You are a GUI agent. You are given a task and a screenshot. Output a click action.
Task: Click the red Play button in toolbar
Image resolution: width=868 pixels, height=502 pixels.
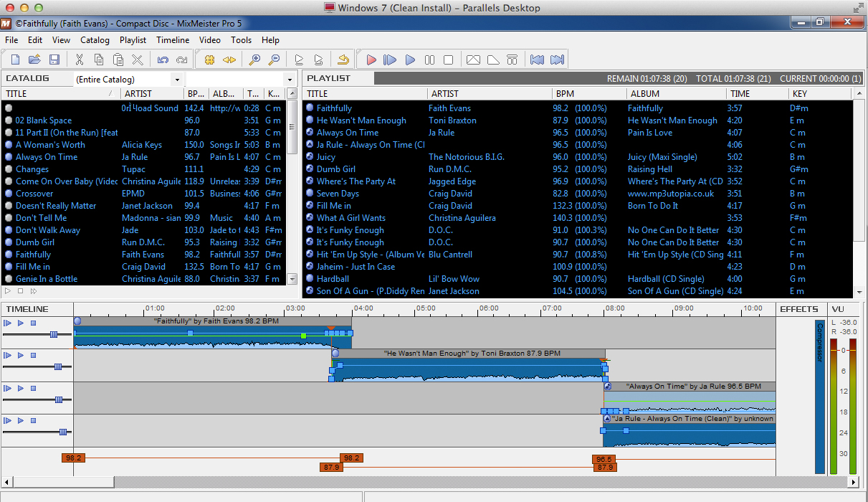pyautogui.click(x=371, y=60)
